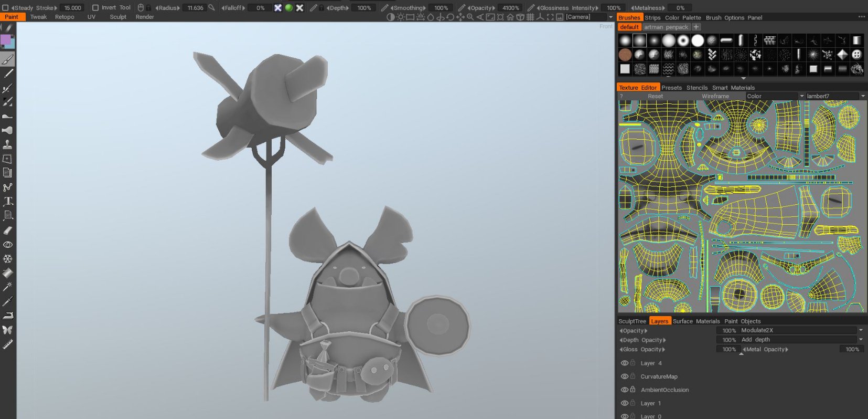Hide the CurvatureMap layer

(x=624, y=376)
